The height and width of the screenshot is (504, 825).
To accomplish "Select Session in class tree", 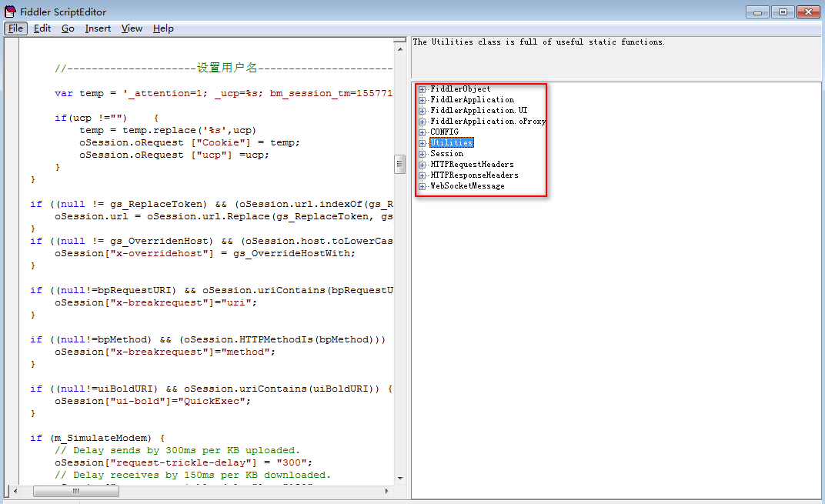I will click(446, 154).
